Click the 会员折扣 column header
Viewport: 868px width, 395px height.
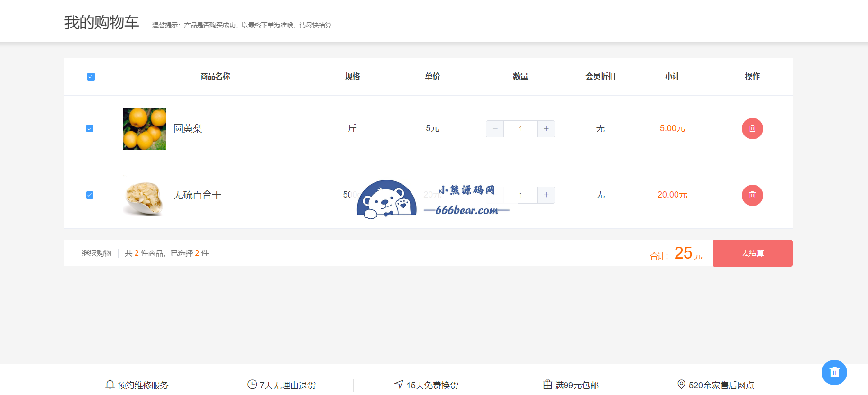point(601,76)
